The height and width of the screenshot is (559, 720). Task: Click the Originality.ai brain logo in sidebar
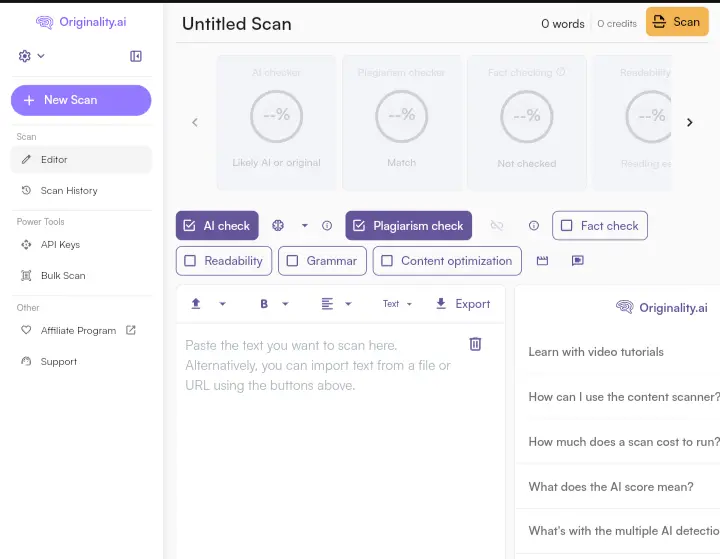click(x=45, y=22)
